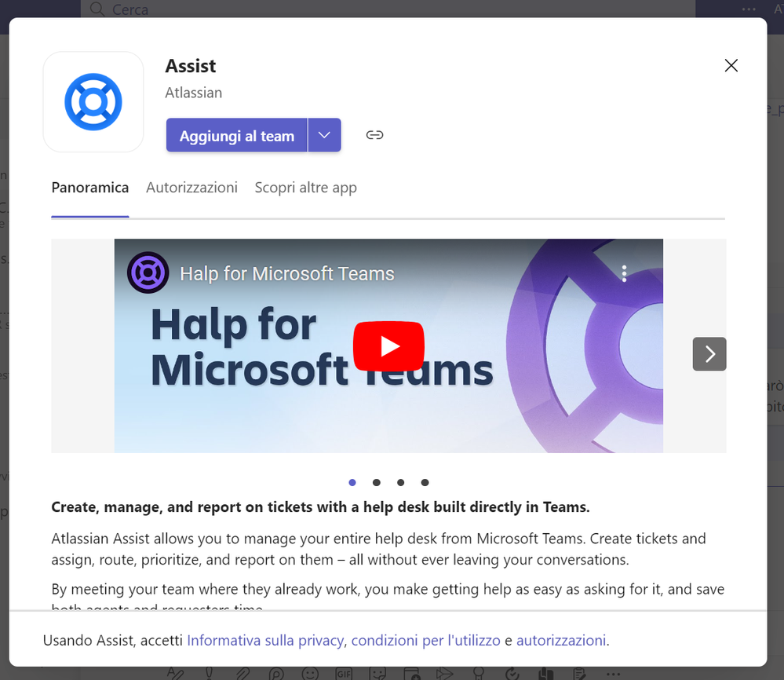Click the 'Atlassian' publisher name
The height and width of the screenshot is (680, 784).
click(194, 93)
